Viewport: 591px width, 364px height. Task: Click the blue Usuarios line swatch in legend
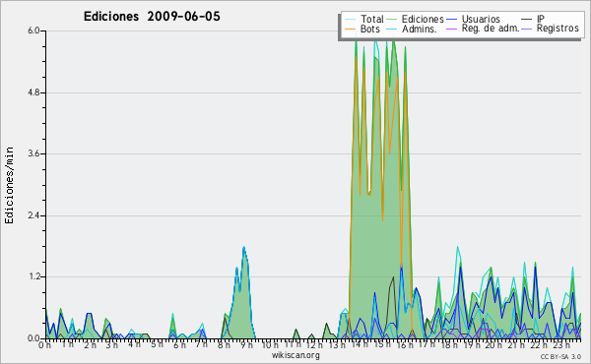[x=451, y=20]
